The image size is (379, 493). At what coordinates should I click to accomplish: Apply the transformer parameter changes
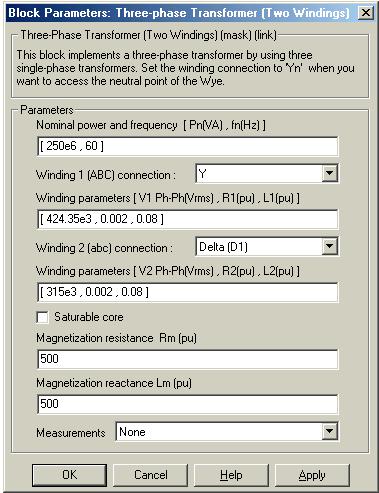(x=312, y=475)
